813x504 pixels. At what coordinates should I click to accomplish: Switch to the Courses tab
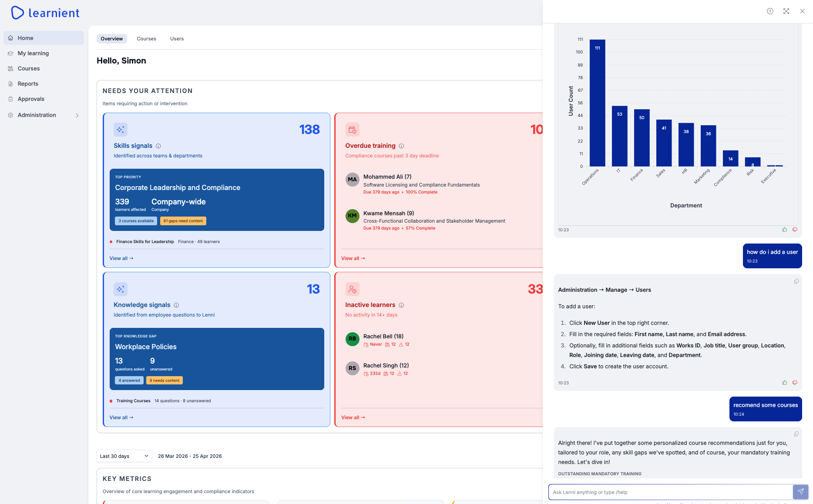[x=146, y=39]
